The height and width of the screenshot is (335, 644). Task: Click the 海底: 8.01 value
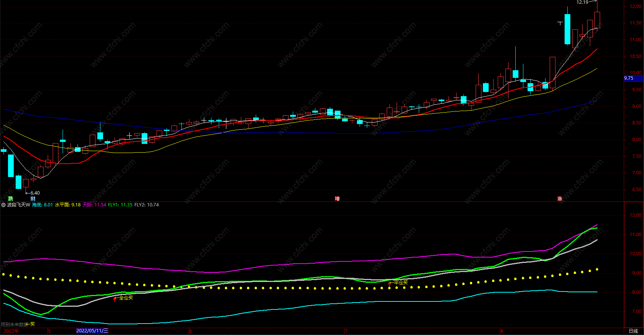pos(42,205)
